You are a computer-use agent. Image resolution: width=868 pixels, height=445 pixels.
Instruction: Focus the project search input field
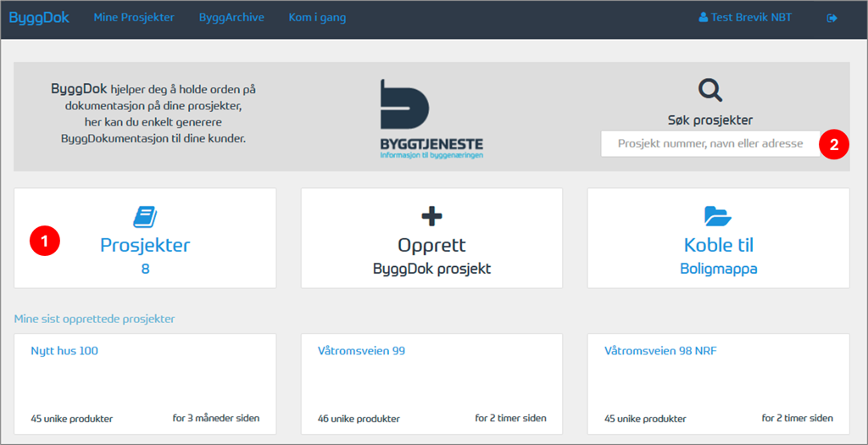[x=710, y=143]
